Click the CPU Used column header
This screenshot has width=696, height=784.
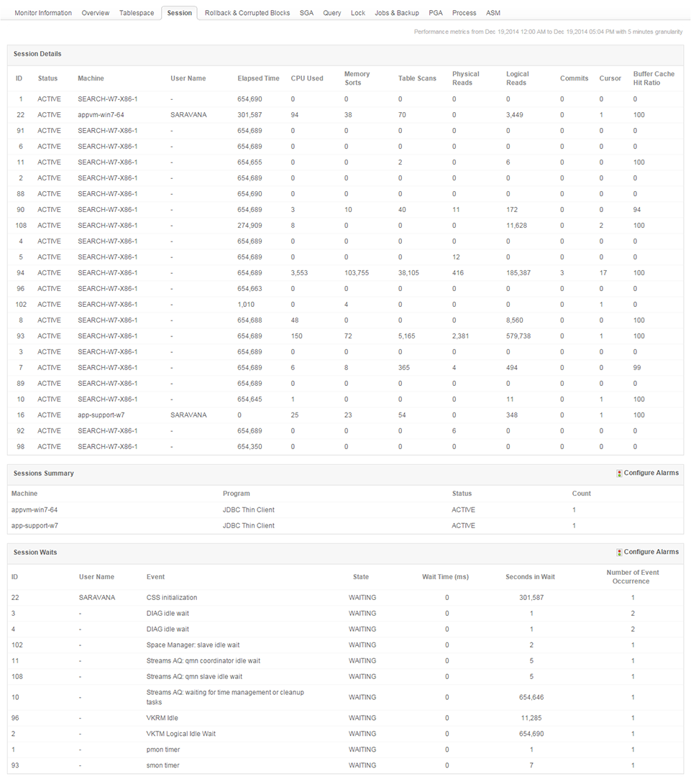coord(307,78)
